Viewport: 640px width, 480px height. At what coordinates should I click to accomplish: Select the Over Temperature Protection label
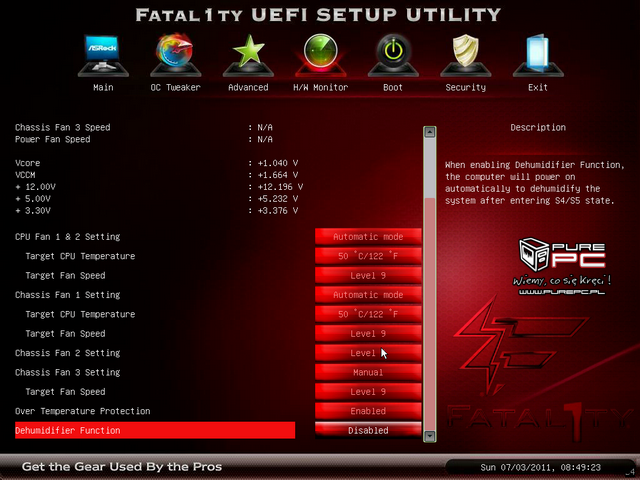click(82, 411)
